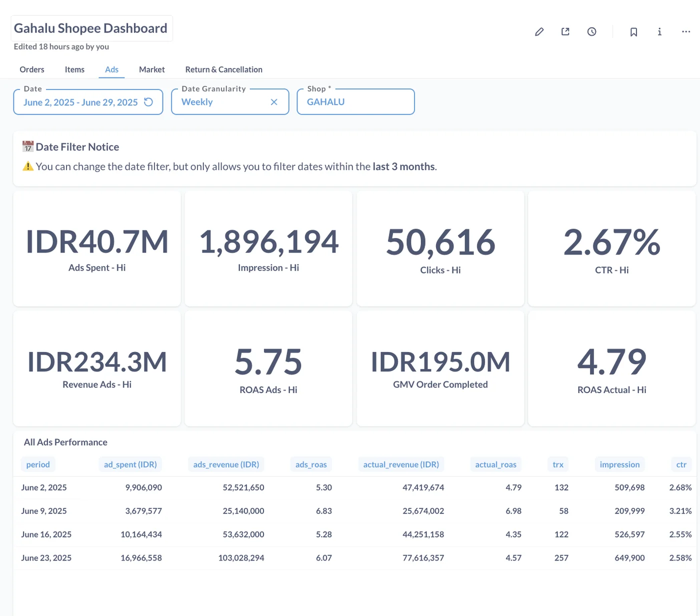Sort by the actual_roas column header
Viewport: 700px width, 616px height.
click(x=495, y=464)
